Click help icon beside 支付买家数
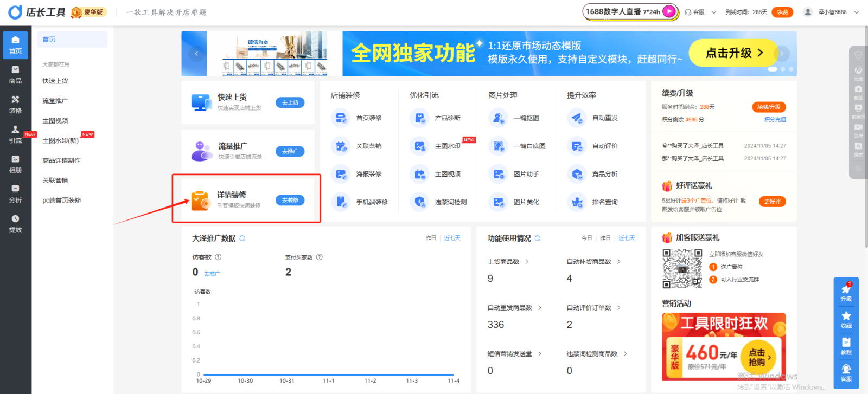The height and width of the screenshot is (394, 868). coord(320,257)
